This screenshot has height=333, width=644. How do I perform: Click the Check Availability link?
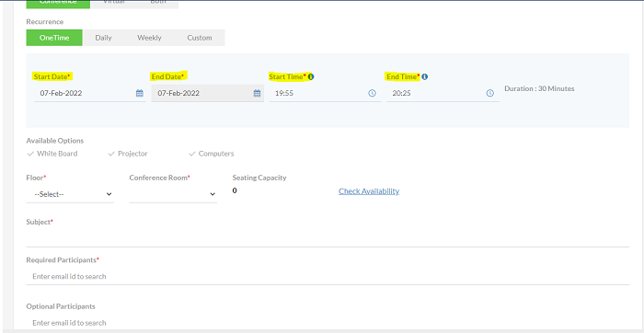369,191
